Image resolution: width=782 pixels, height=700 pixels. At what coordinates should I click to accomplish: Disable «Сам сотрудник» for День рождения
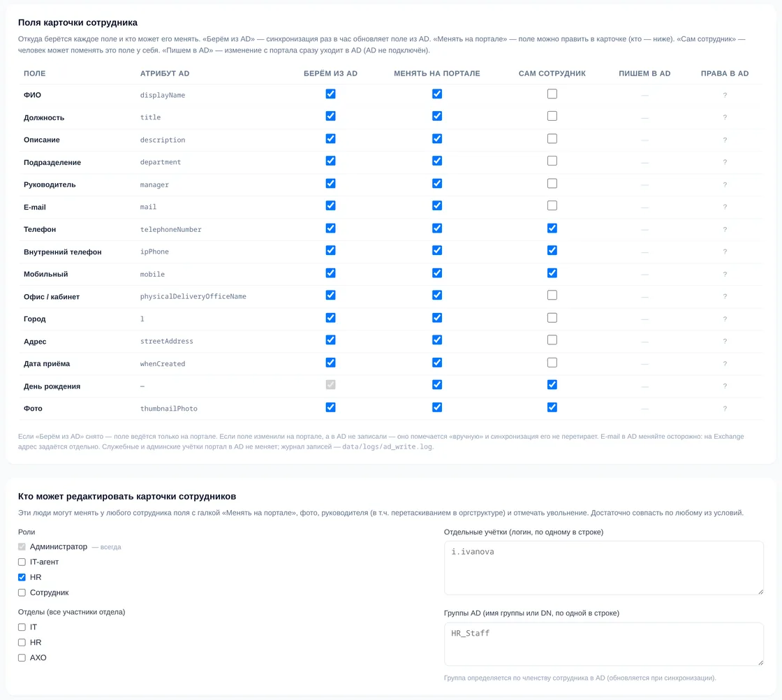552,385
